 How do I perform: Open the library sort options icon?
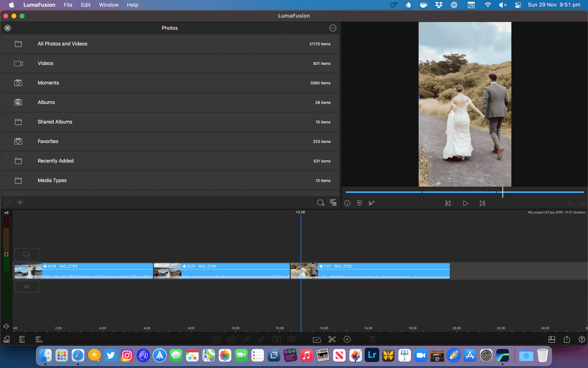333,203
